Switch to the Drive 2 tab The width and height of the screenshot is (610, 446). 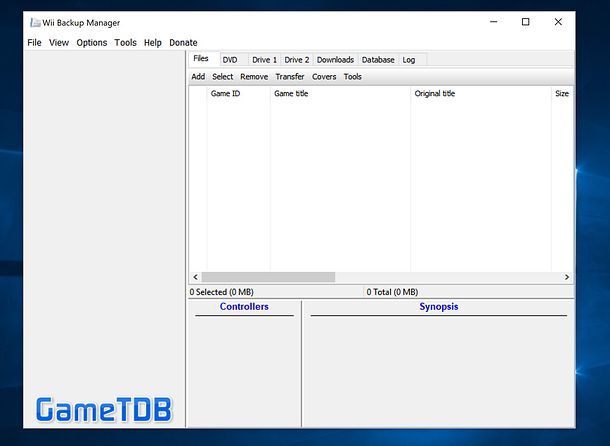click(x=296, y=60)
